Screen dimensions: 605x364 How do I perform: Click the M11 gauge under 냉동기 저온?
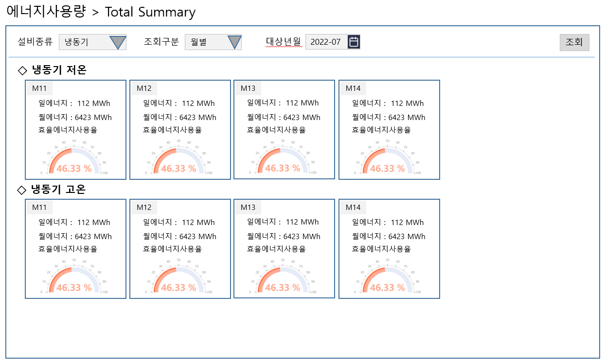coord(74,159)
